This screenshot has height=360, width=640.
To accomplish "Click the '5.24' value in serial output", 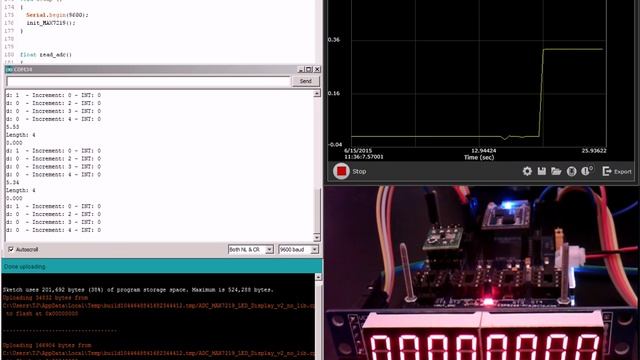I will (x=13, y=182).
